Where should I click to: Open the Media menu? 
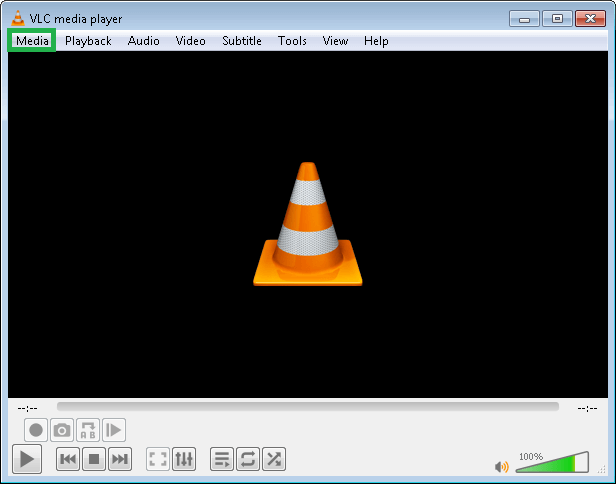(x=32, y=40)
